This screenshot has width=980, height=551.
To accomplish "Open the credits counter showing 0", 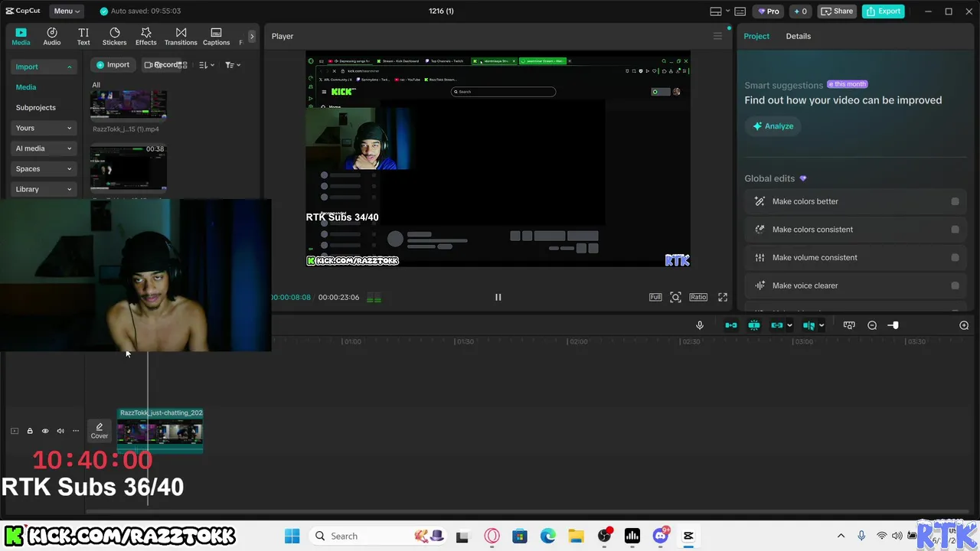I will pos(801,11).
